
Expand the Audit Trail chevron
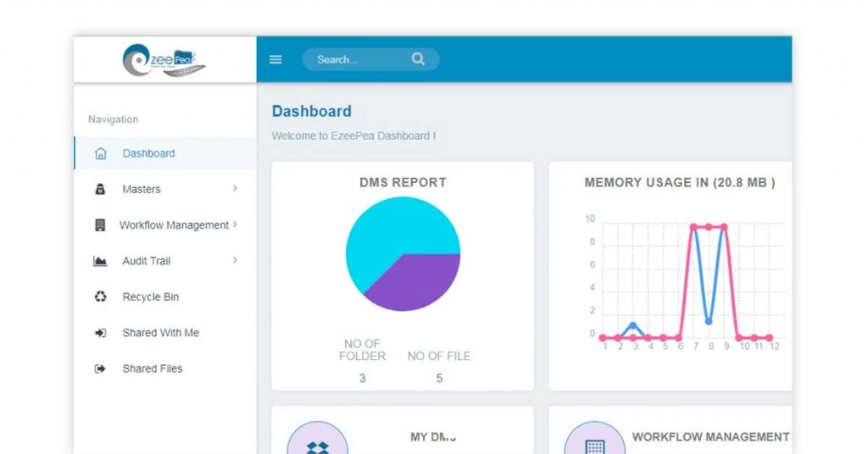[235, 260]
